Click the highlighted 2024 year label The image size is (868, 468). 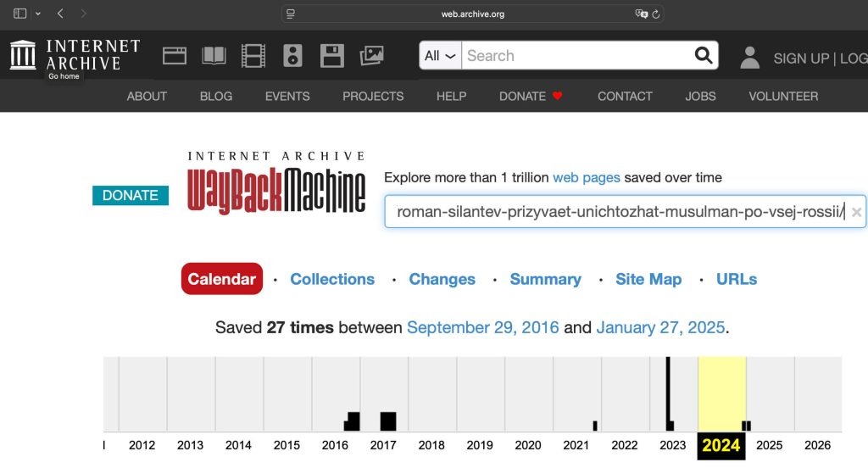click(721, 445)
